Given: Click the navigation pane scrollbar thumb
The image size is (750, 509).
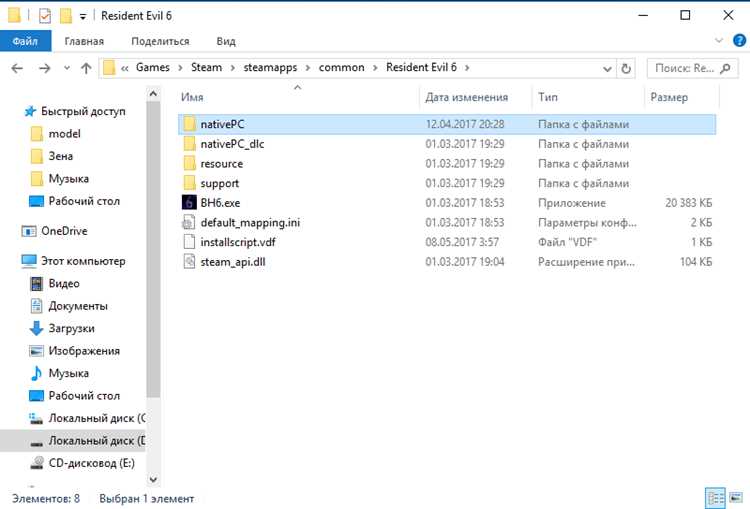Looking at the screenshot, I should point(153,249).
